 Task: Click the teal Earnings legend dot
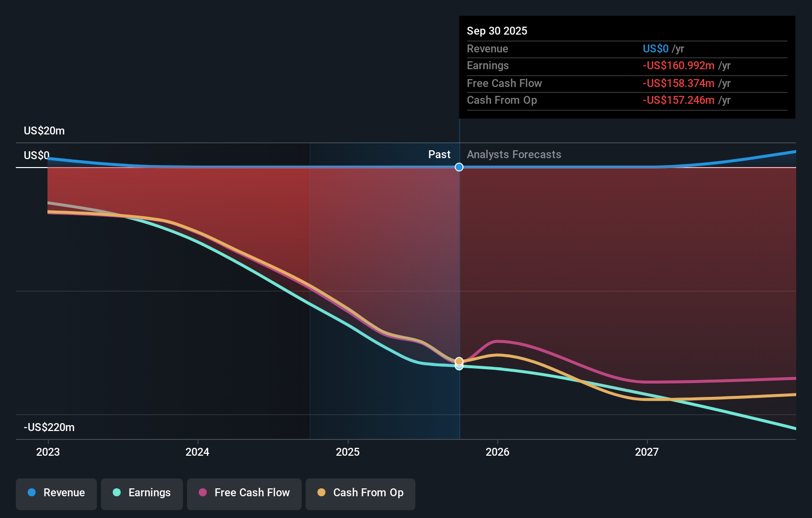coord(117,493)
